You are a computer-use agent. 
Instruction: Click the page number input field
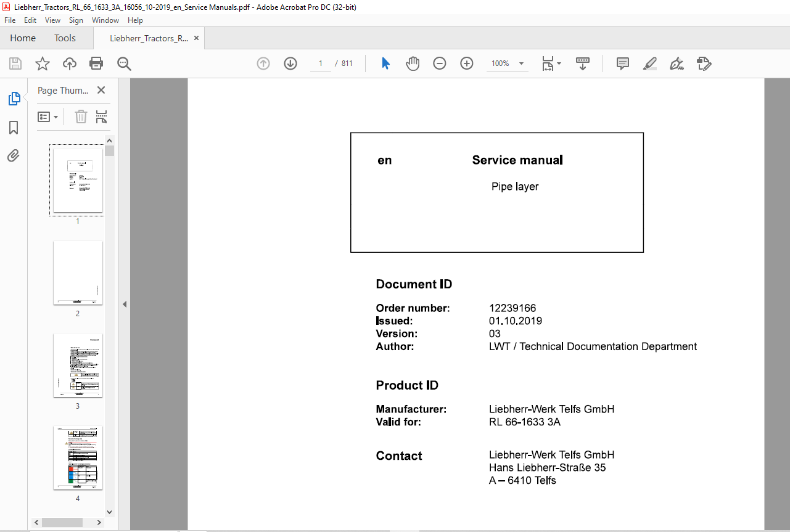[x=321, y=63]
